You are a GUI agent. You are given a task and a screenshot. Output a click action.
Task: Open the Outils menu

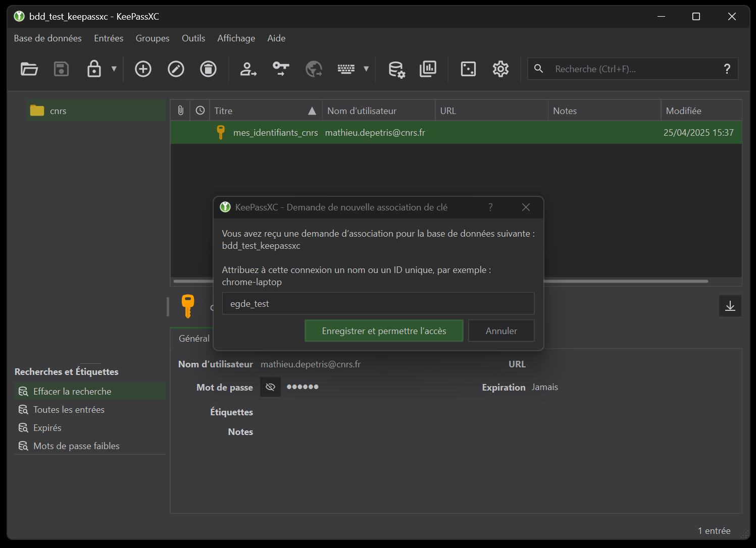tap(193, 38)
